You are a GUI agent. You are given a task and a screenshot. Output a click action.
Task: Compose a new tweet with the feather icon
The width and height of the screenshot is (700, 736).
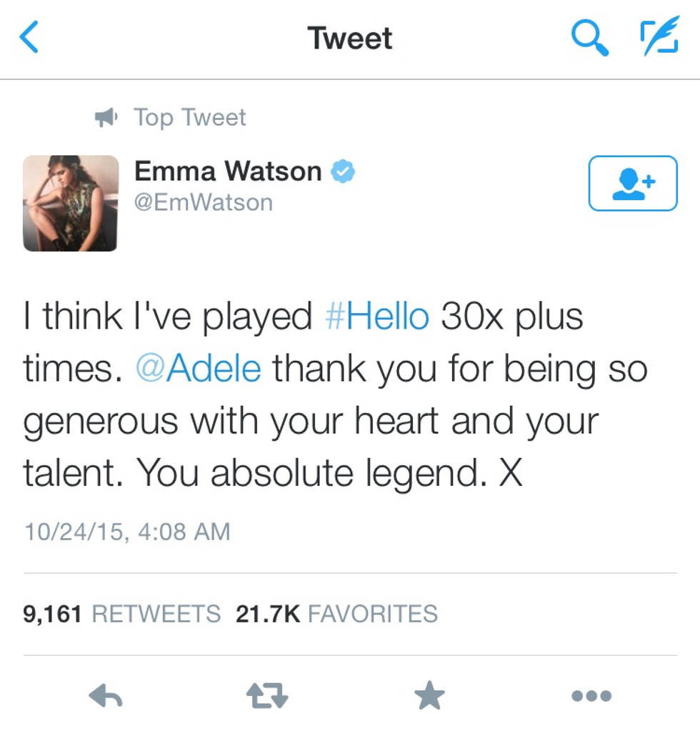tap(658, 38)
